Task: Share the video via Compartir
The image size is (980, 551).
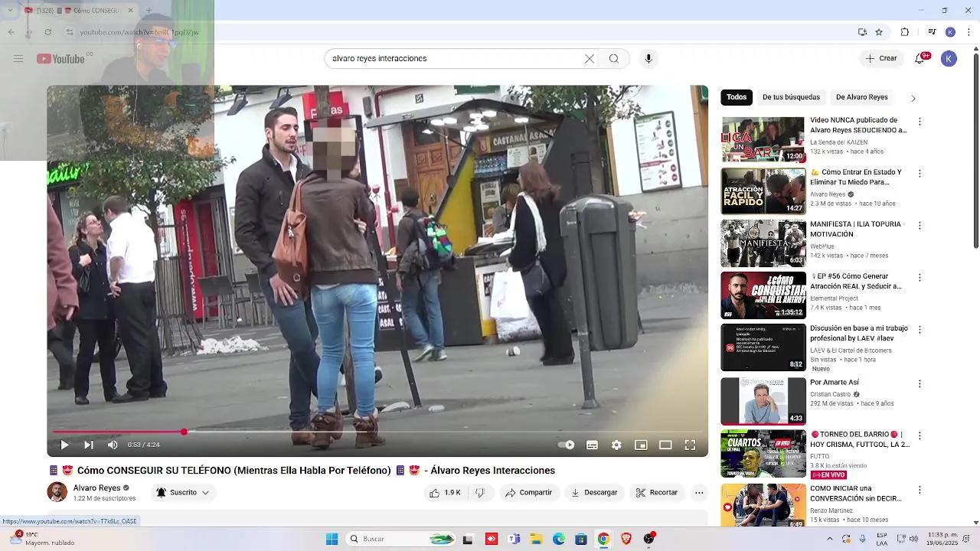Action: pyautogui.click(x=528, y=493)
